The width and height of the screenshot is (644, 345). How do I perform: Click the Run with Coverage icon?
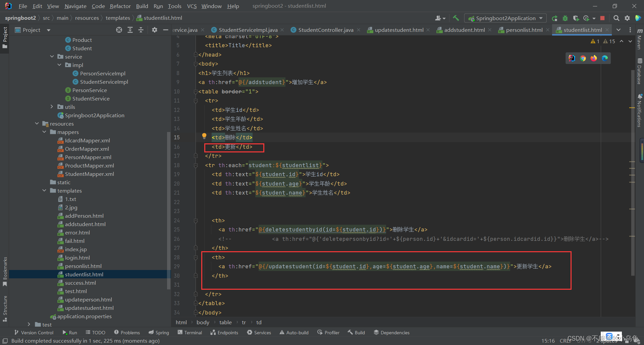point(576,18)
